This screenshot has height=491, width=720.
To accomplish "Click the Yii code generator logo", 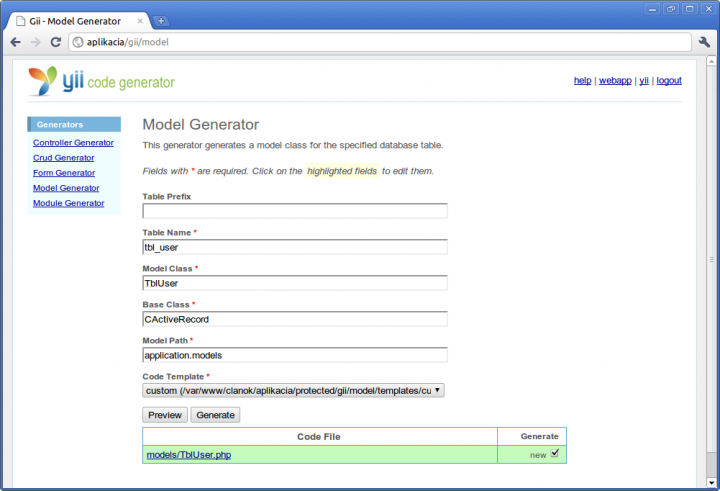I will pos(101,81).
